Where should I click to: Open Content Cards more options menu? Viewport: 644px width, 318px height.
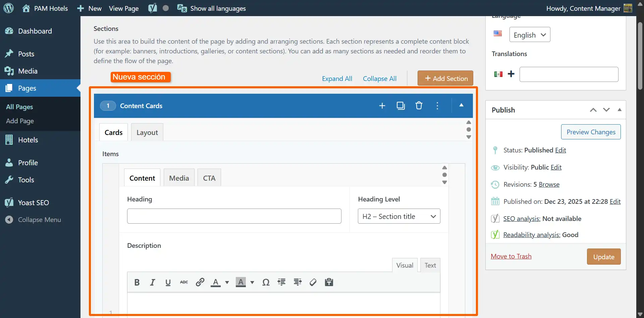437,106
